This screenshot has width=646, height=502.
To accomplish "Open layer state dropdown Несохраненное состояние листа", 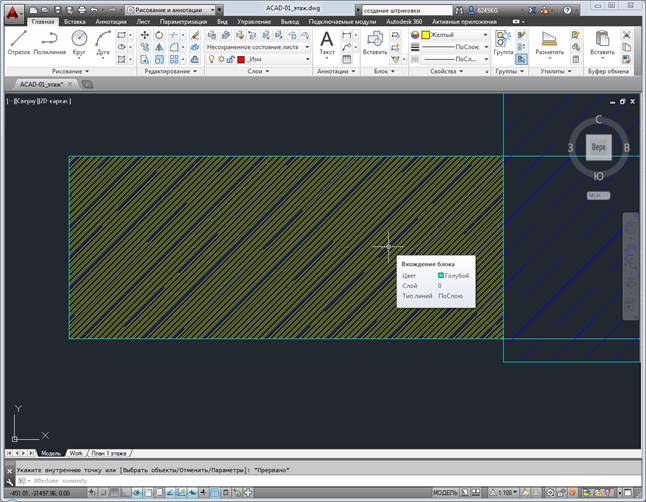I will 258,47.
